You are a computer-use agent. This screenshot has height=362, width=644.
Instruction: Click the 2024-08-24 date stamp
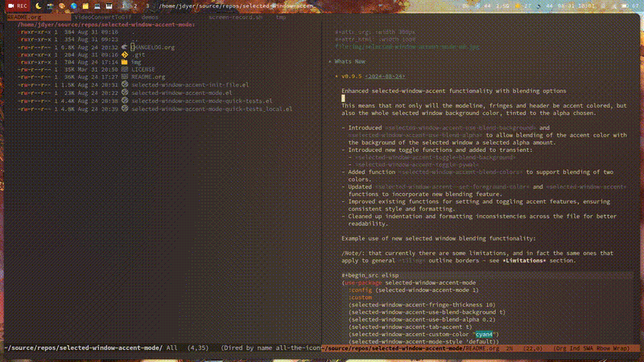(x=385, y=76)
